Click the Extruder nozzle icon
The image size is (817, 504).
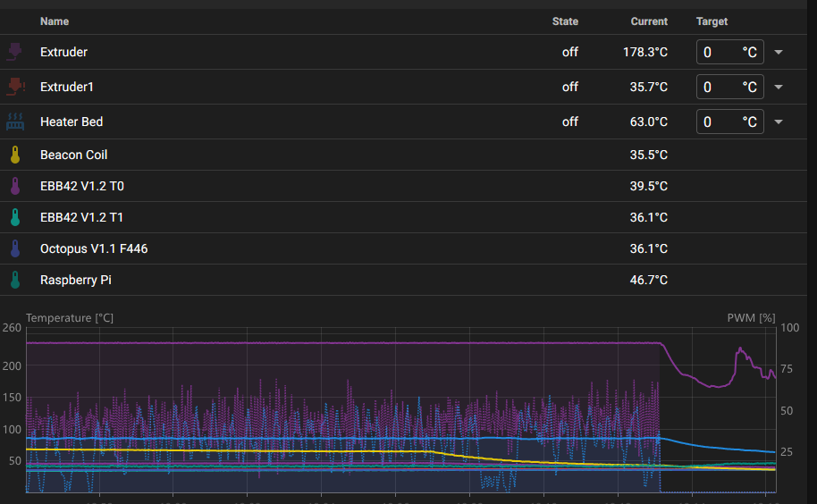[x=14, y=52]
